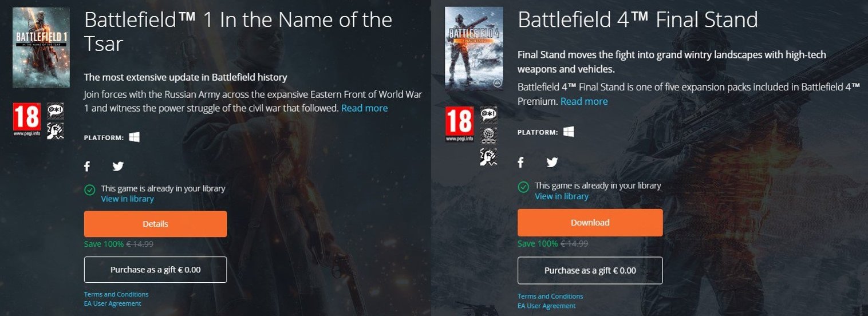Open Terms and Conditions under Final Stand
Image resolution: width=868 pixels, height=316 pixels.
550,297
